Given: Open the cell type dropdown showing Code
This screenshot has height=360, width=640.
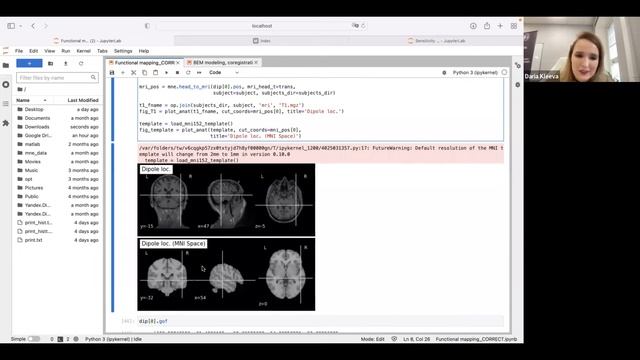Looking at the screenshot, I should coord(224,73).
